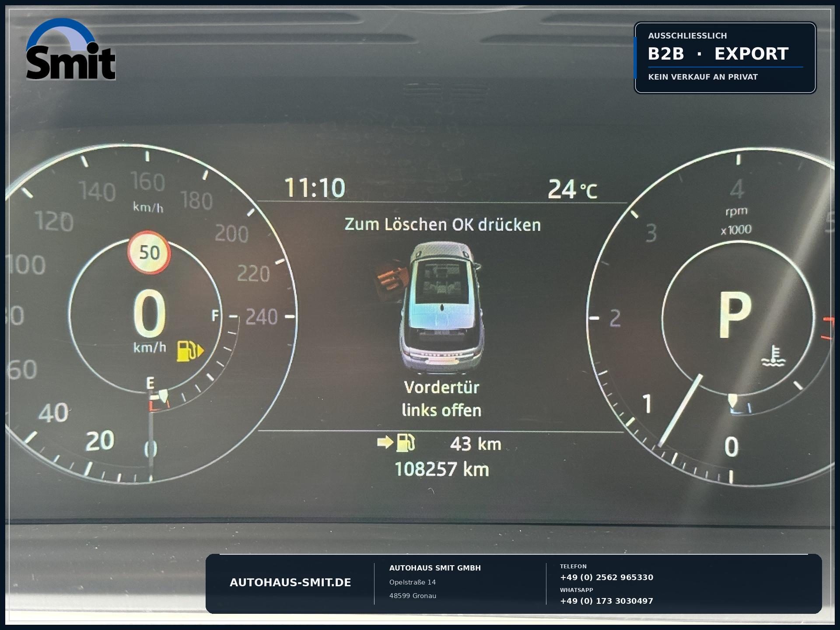
Task: Select the outside temperature 24 °C
Action: (x=572, y=190)
